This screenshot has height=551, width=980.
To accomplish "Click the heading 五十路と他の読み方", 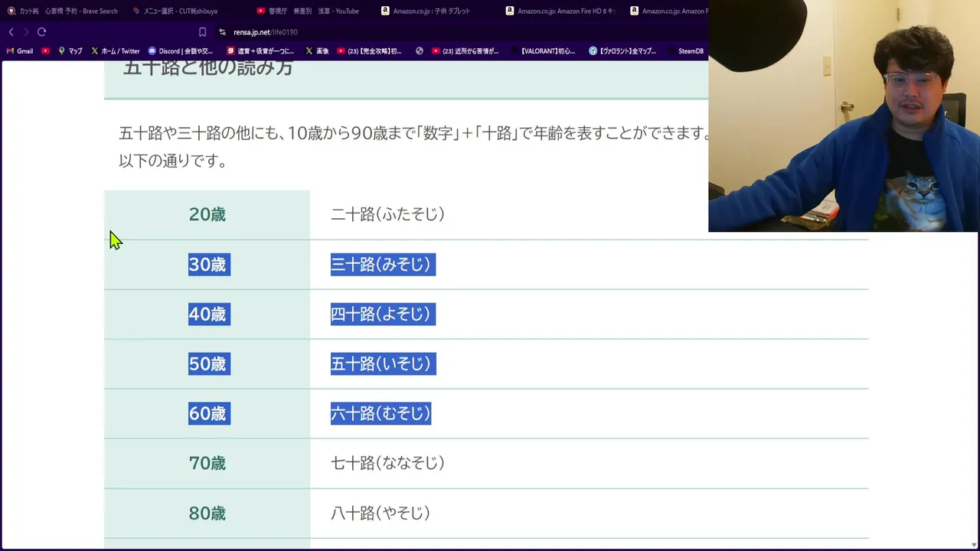I will (208, 68).
